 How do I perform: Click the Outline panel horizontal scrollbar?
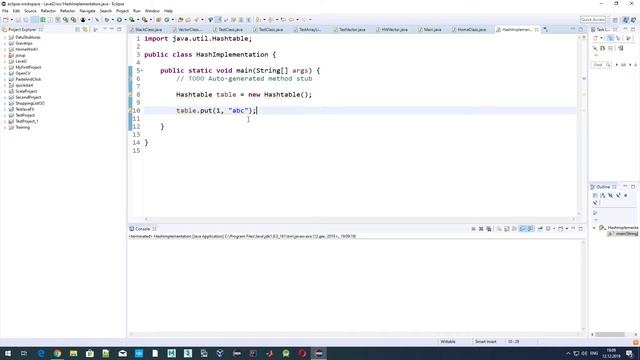[610, 334]
